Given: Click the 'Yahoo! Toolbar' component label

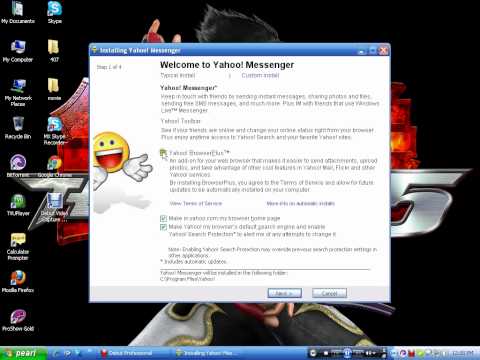Looking at the screenshot, I should point(181,121).
